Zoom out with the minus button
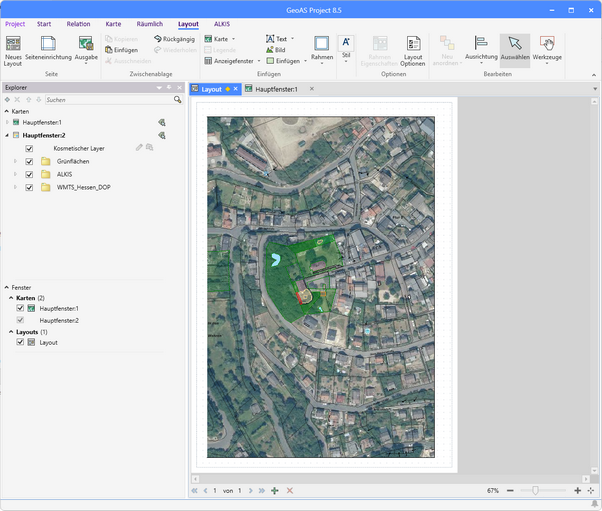 click(510, 491)
